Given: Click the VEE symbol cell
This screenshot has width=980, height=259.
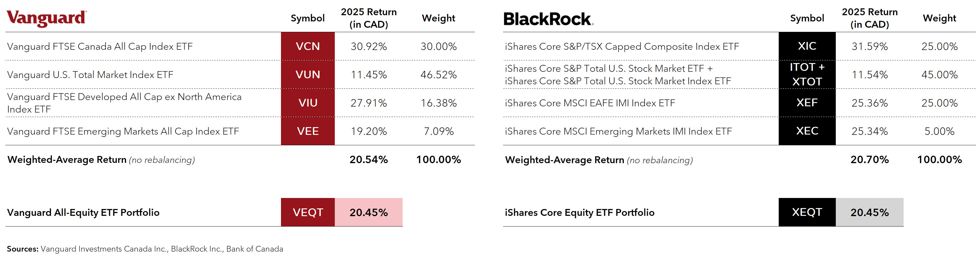Looking at the screenshot, I should click(x=307, y=131).
